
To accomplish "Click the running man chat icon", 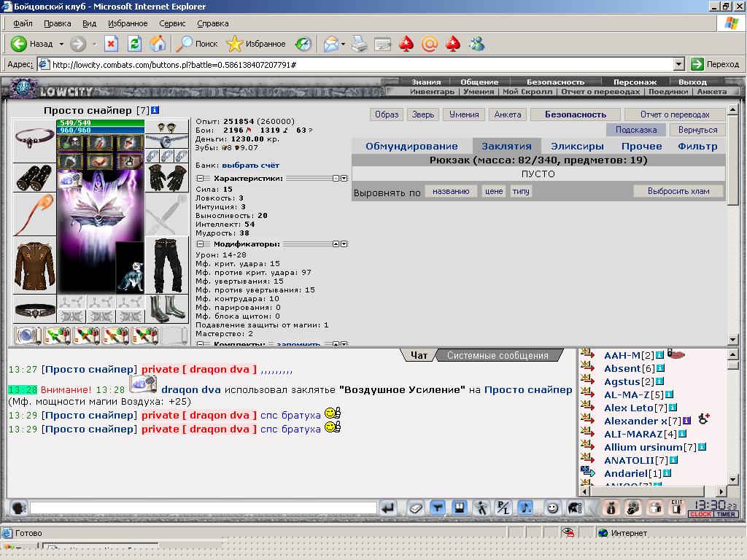I will pyautogui.click(x=481, y=508).
